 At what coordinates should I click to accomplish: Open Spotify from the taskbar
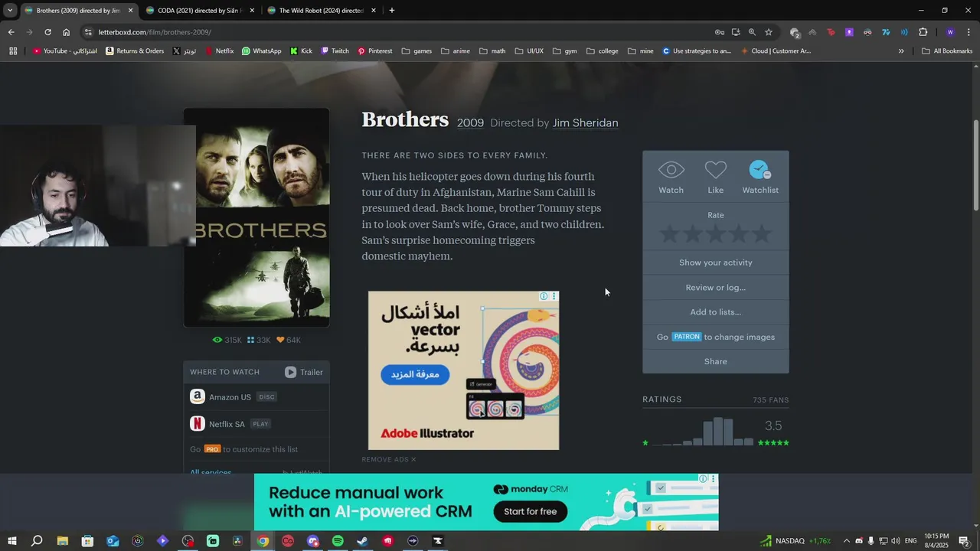coord(338,541)
